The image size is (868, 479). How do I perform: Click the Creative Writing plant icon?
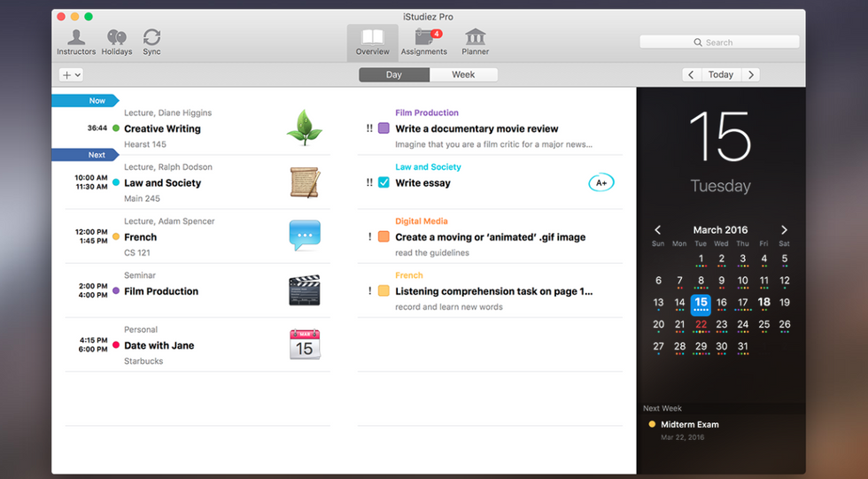[304, 127]
